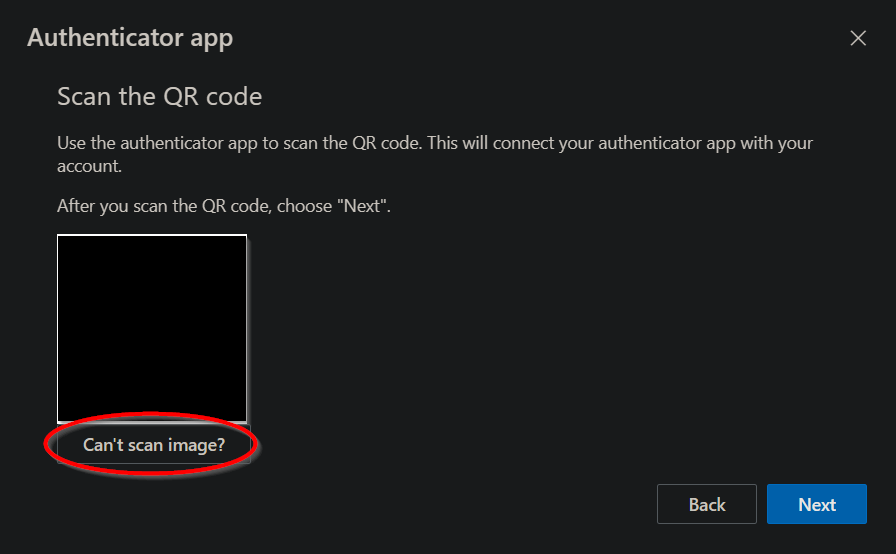Click the white top border of QR box
This screenshot has height=554, width=896.
pos(152,235)
